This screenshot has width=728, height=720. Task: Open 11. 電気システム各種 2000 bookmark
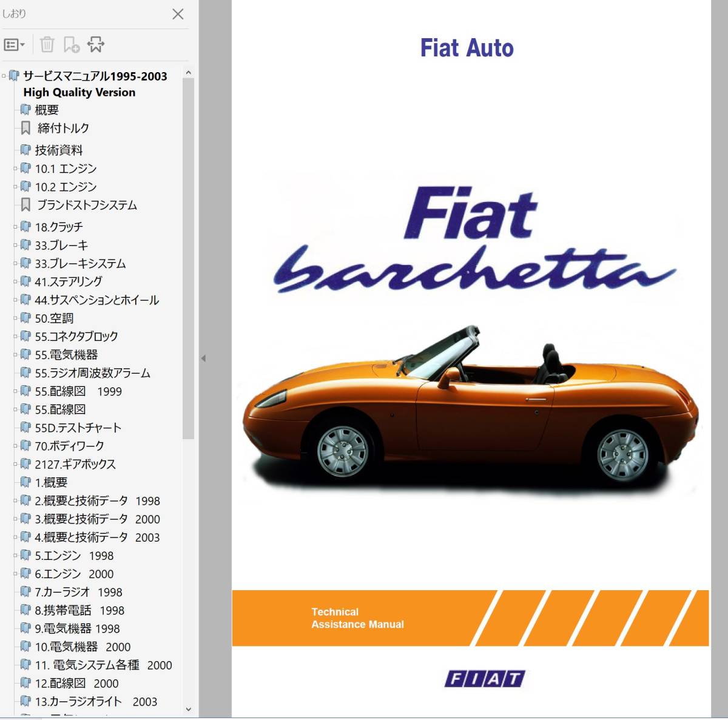[103, 665]
